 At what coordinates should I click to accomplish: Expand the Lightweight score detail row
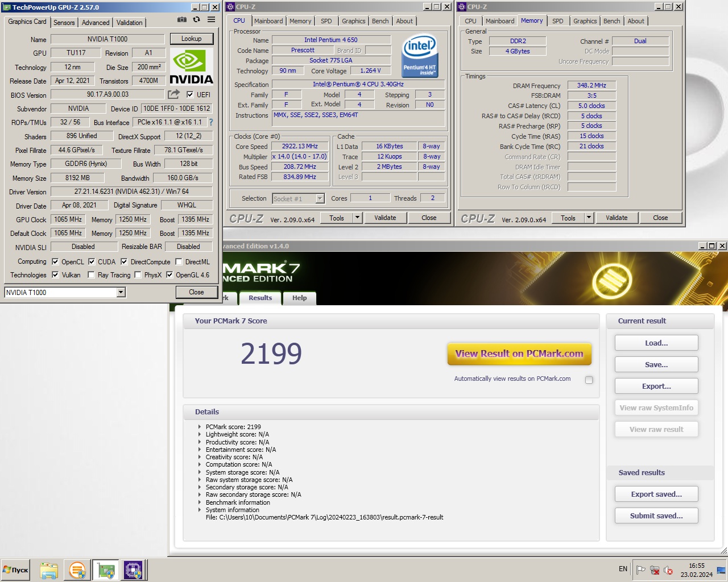point(199,434)
